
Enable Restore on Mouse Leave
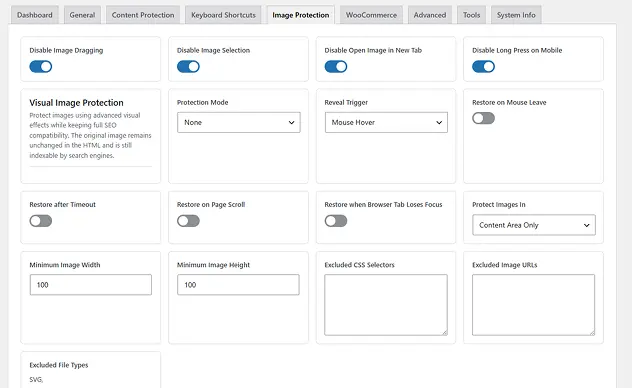483,118
